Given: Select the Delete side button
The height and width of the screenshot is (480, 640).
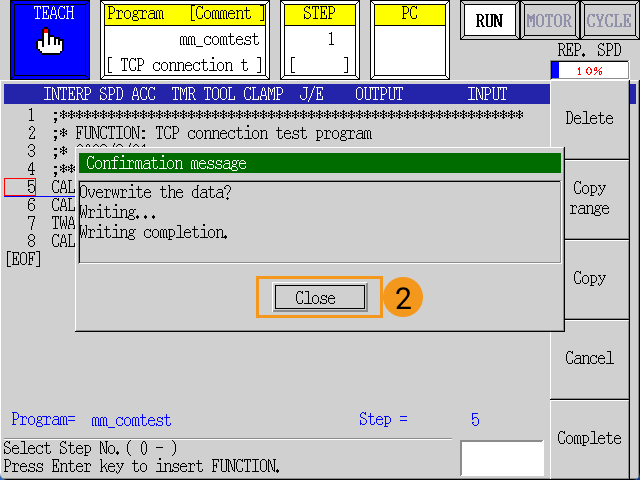Looking at the screenshot, I should (x=589, y=119).
